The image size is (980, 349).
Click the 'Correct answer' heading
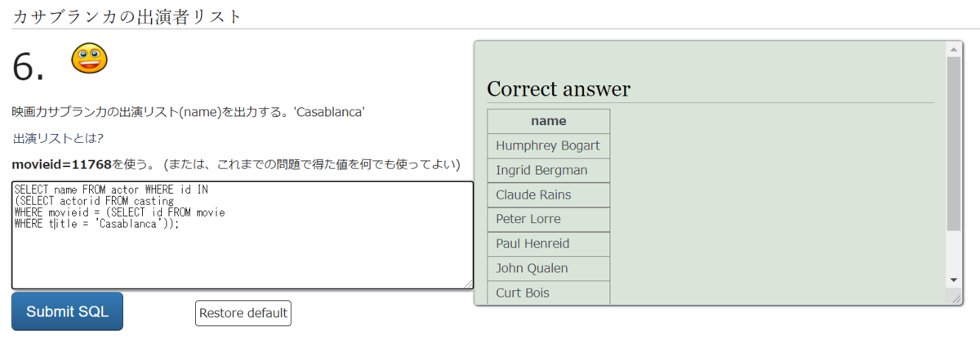(x=559, y=89)
